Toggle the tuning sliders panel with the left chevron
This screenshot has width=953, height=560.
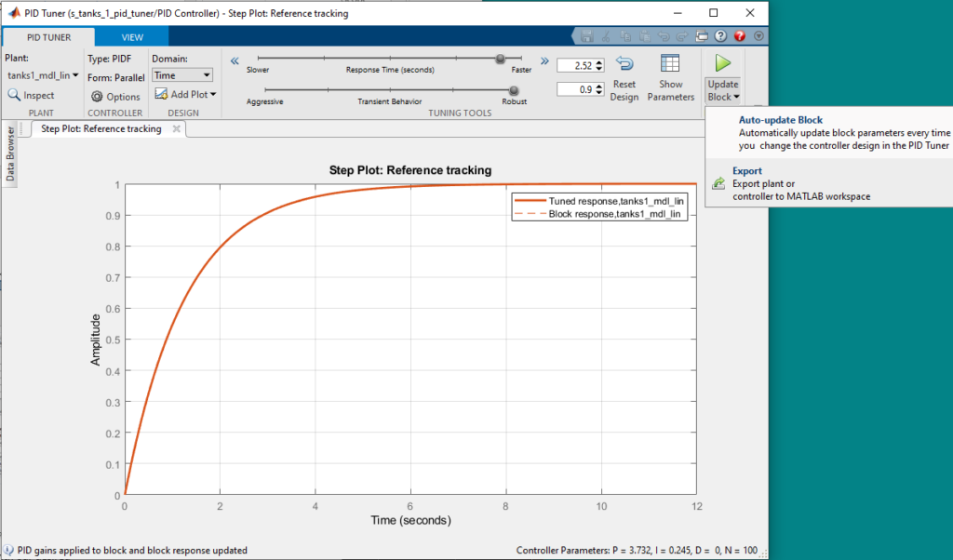click(x=235, y=61)
